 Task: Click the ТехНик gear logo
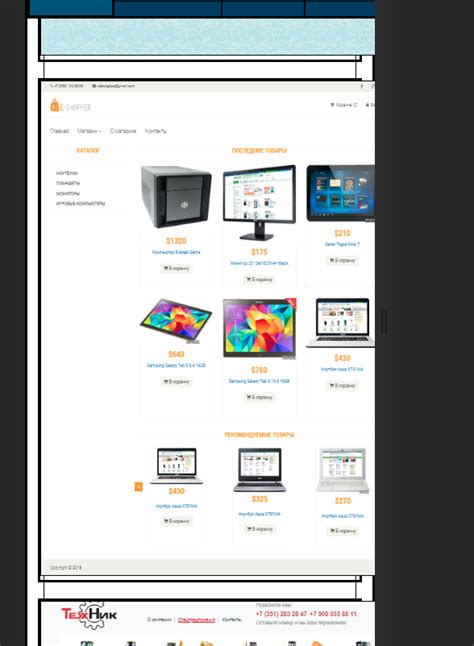pos(89,615)
